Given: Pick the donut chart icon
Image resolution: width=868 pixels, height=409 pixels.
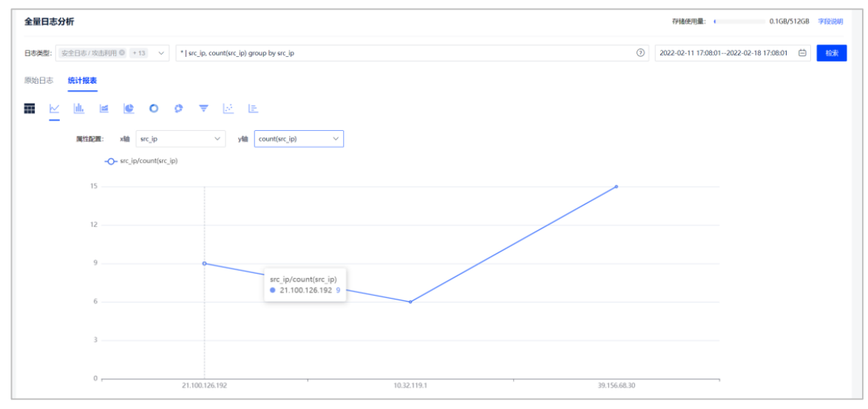Looking at the screenshot, I should click(154, 109).
